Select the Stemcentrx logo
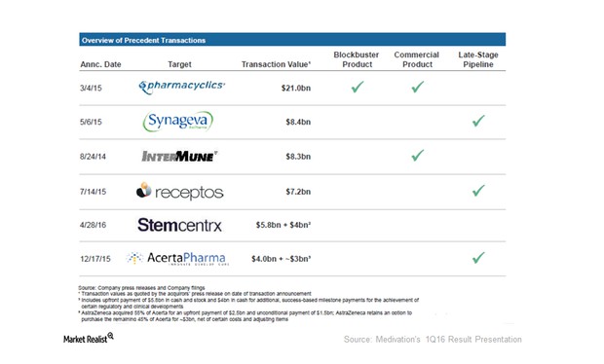Viewport: 604px width, 364px height. click(179, 225)
